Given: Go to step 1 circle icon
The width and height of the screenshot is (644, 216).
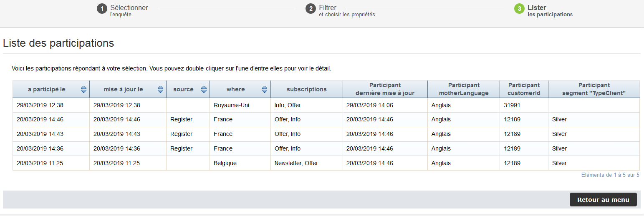Looking at the screenshot, I should click(102, 9).
